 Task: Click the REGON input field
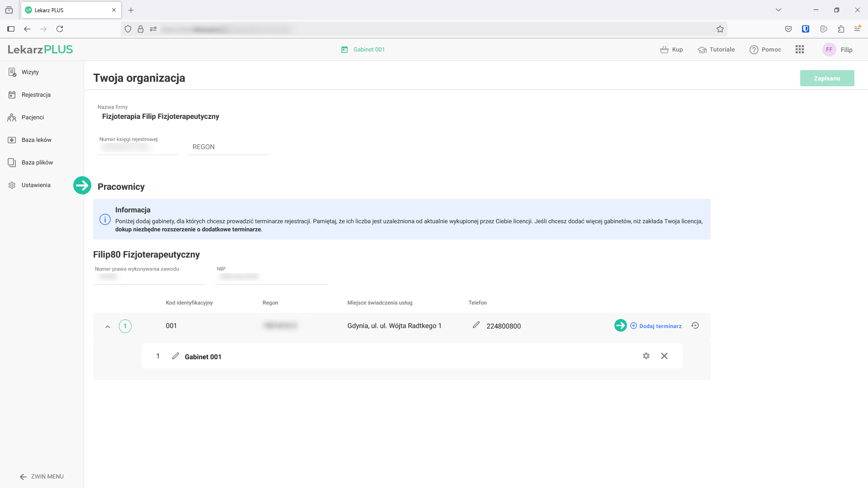pyautogui.click(x=228, y=147)
